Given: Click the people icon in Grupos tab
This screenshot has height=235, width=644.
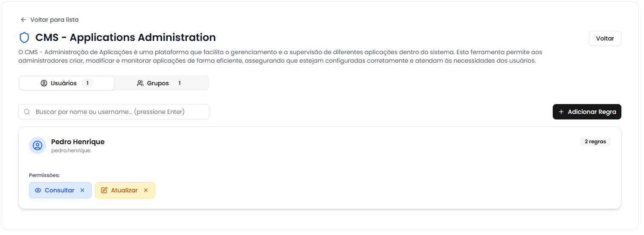Looking at the screenshot, I should click(140, 83).
